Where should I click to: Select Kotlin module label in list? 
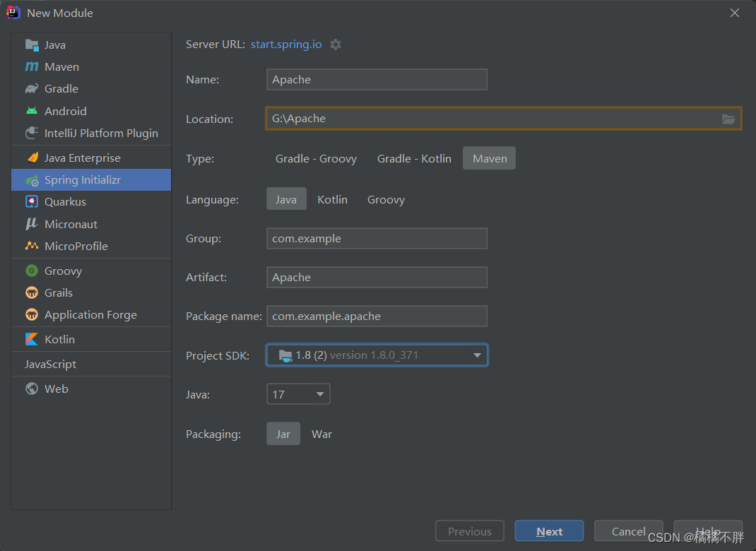pyautogui.click(x=60, y=339)
